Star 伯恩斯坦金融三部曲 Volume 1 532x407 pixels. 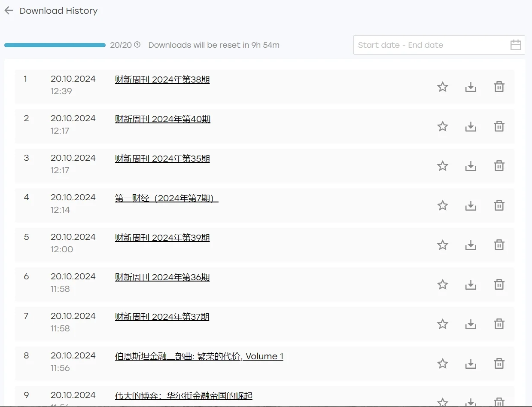[443, 364]
